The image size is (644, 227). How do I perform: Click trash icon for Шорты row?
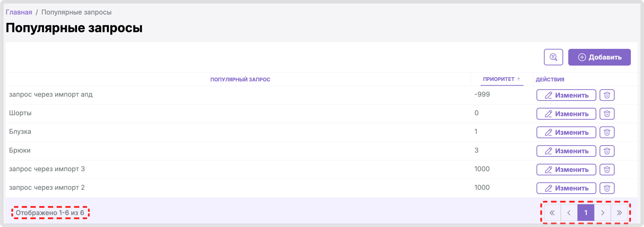(x=607, y=114)
